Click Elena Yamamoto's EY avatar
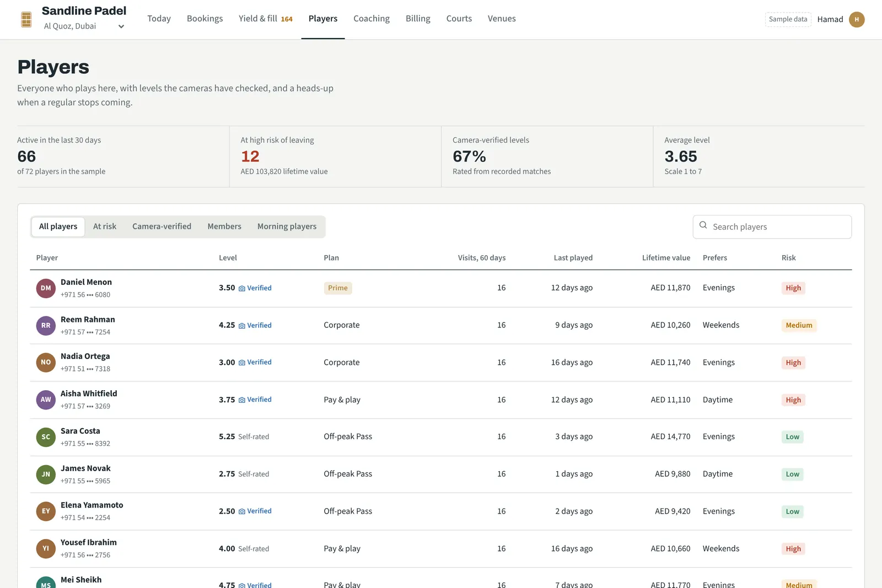This screenshot has height=588, width=882. coord(46,511)
